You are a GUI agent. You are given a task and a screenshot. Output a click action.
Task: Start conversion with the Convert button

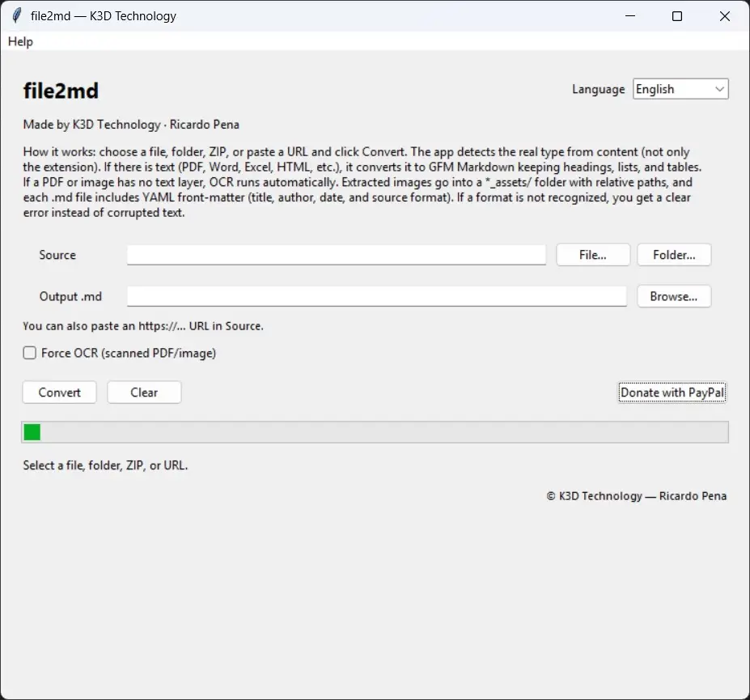59,392
